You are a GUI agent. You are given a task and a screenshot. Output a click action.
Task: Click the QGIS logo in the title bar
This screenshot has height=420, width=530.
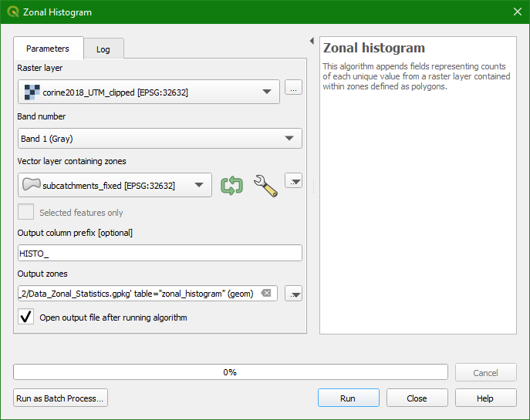[13, 12]
